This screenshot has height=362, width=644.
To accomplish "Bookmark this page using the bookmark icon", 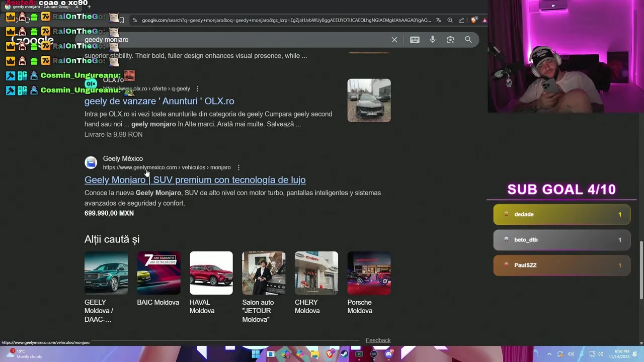I will click(x=122, y=20).
